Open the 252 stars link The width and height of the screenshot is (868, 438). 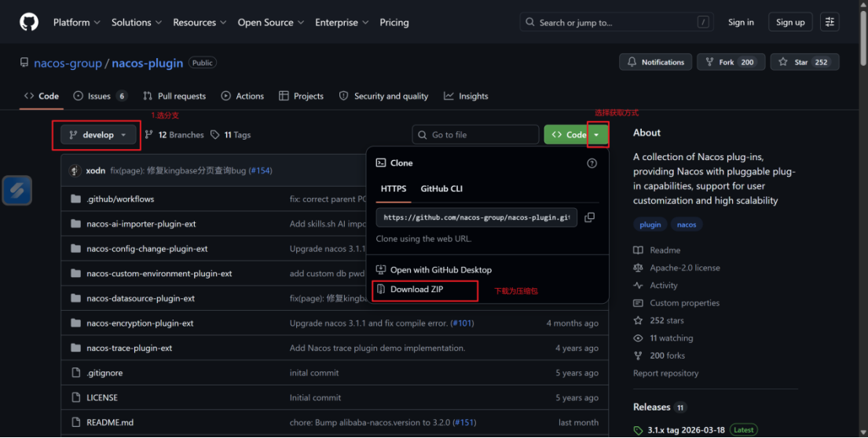click(x=659, y=321)
